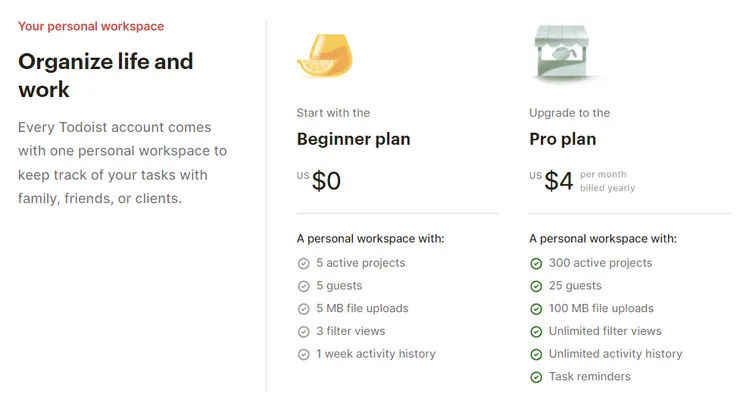The image size is (740, 410).
Task: Click the green check beside 100 MB file uploads
Action: coord(536,309)
